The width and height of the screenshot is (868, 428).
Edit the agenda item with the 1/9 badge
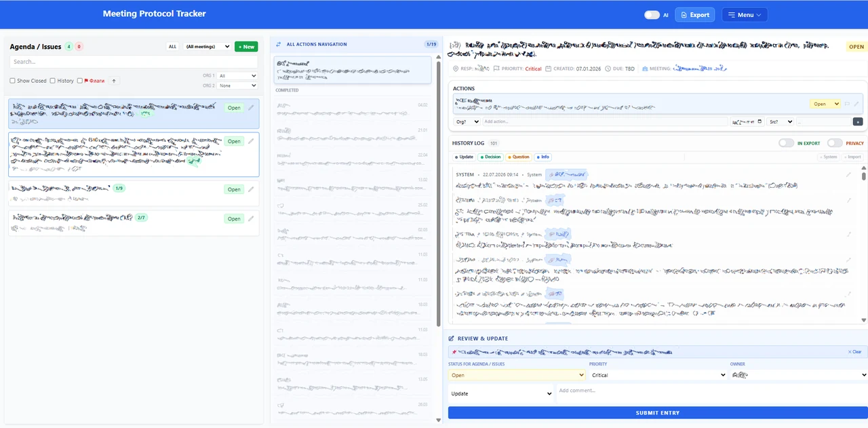251,189
